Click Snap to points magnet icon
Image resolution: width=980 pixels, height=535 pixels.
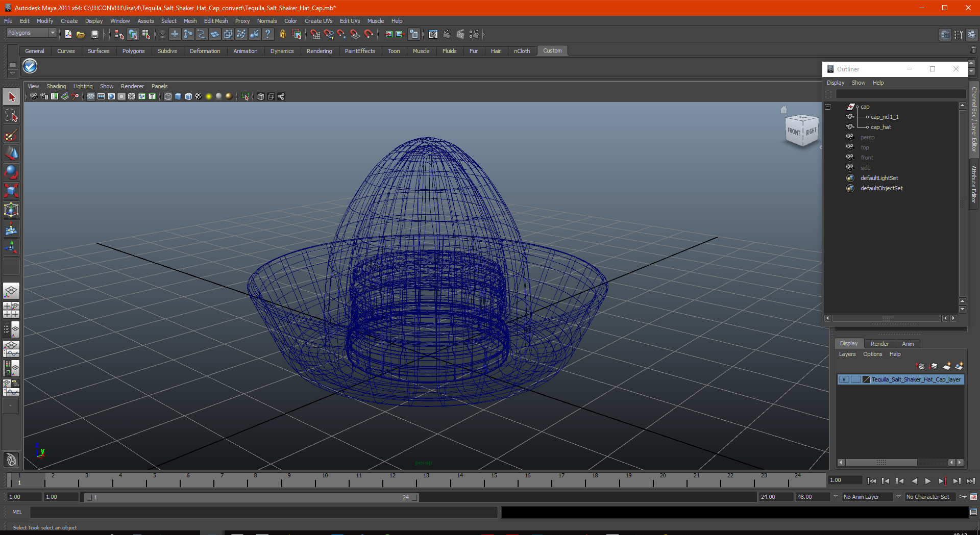pos(341,34)
